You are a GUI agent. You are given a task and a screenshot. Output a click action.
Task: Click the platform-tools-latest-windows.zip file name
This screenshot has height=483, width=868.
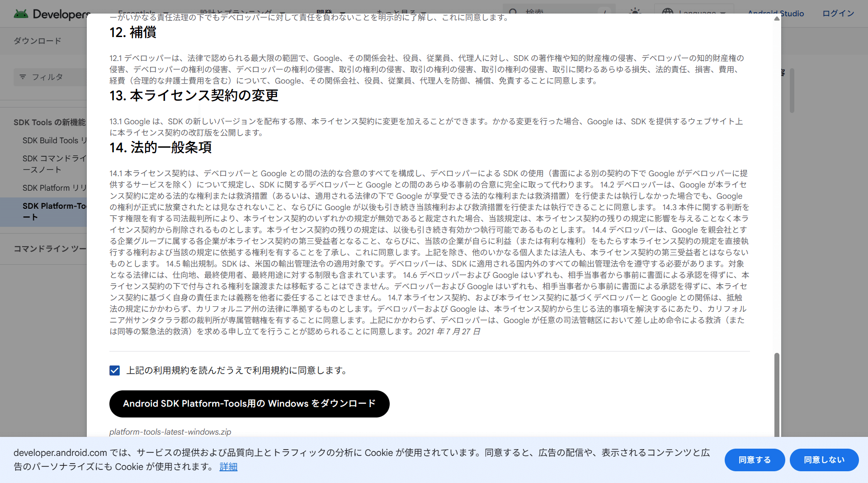point(170,432)
